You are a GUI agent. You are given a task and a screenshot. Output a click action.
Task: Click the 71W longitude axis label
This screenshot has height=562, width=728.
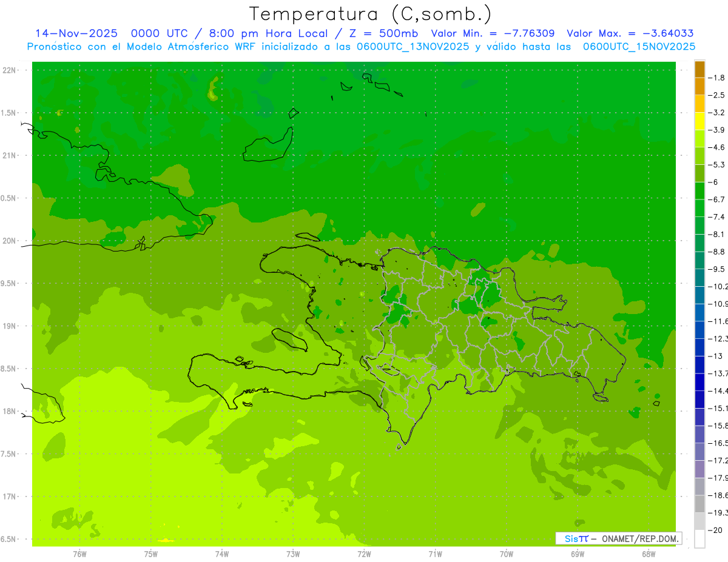tap(435, 555)
